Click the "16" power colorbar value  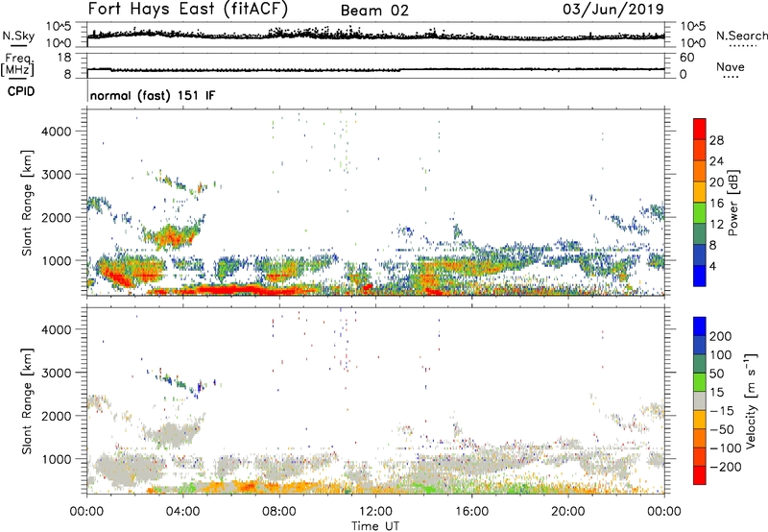pyautogui.click(x=716, y=204)
